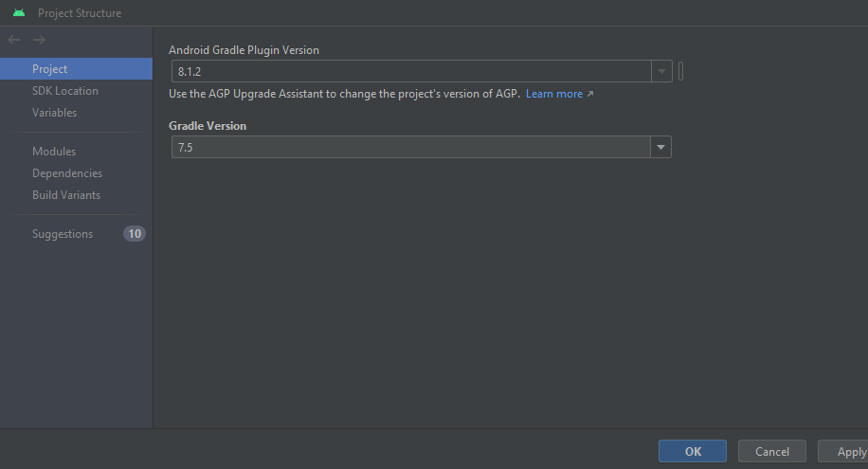Click the Android logo in title bar
The width and height of the screenshot is (868, 469).
coord(19,13)
